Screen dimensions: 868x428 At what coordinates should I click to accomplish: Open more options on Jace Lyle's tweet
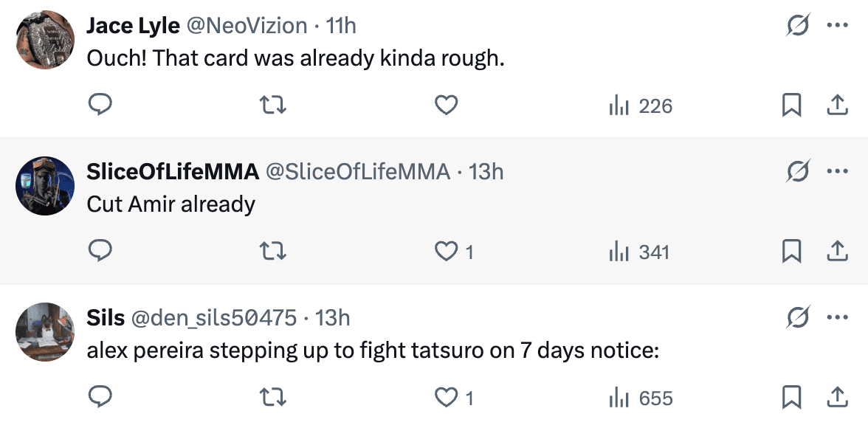pos(837,26)
